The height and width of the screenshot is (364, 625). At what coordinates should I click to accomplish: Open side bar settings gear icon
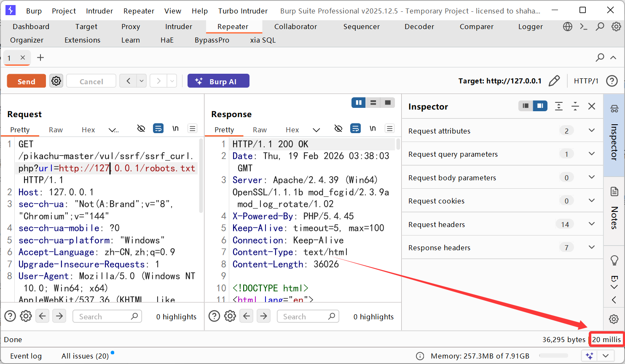click(614, 319)
